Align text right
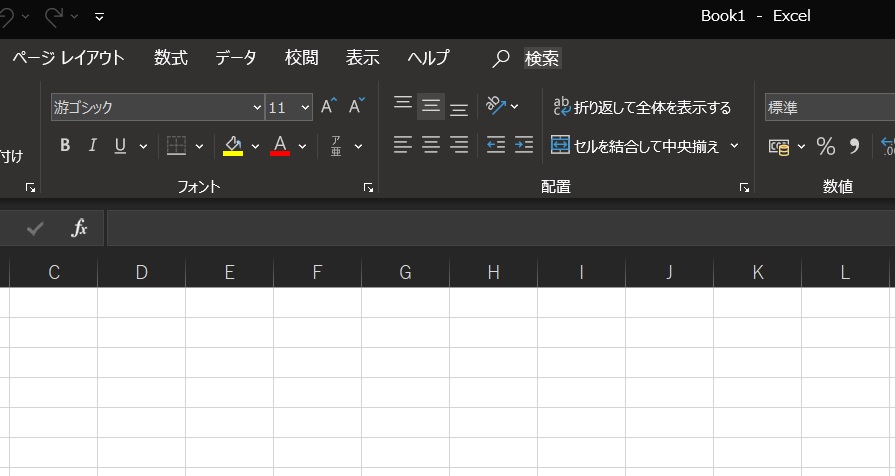895x476 pixels. tap(459, 145)
